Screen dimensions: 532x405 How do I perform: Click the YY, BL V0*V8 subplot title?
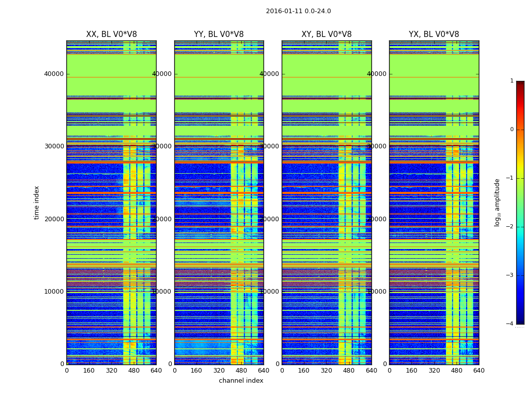tap(219, 34)
